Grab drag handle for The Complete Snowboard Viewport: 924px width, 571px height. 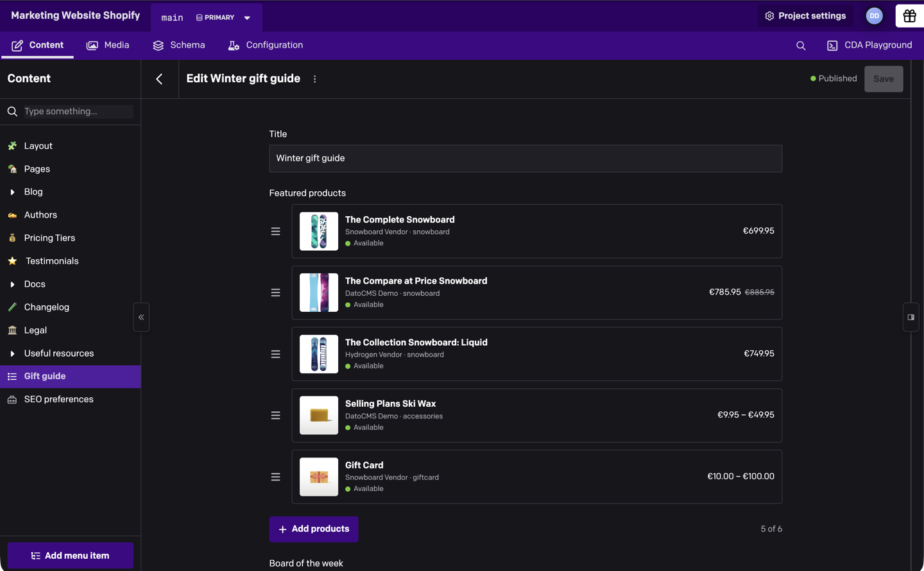(x=275, y=232)
